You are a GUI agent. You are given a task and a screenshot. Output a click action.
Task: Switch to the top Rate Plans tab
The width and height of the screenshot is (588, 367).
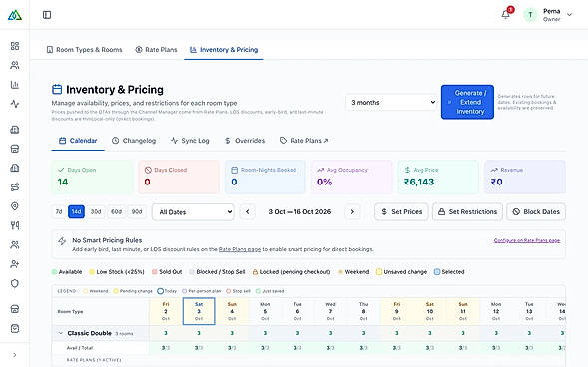(156, 50)
